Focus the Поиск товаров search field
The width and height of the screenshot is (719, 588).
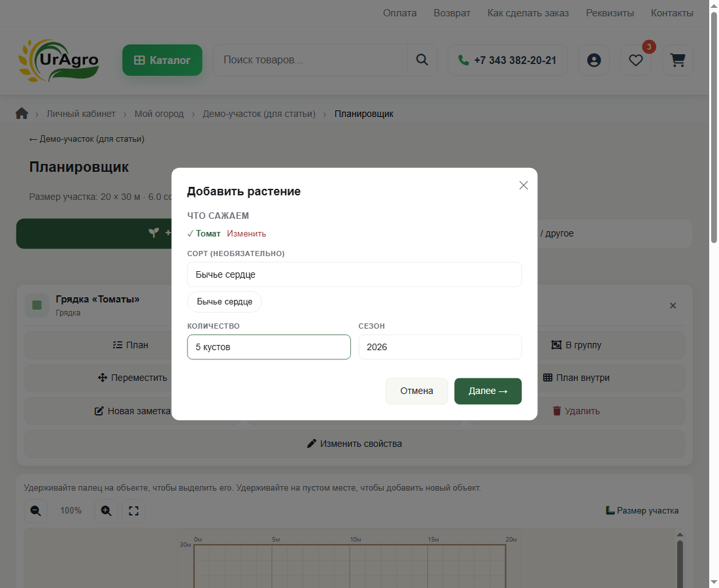(310, 60)
